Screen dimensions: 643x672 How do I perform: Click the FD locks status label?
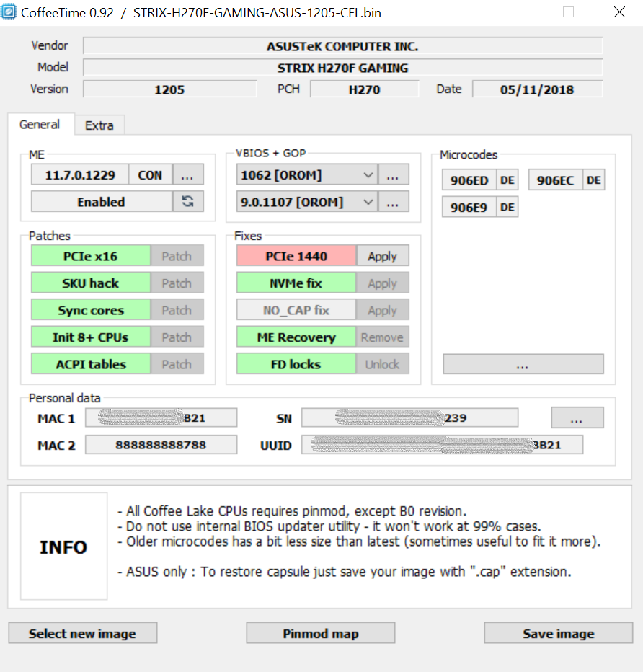296,364
